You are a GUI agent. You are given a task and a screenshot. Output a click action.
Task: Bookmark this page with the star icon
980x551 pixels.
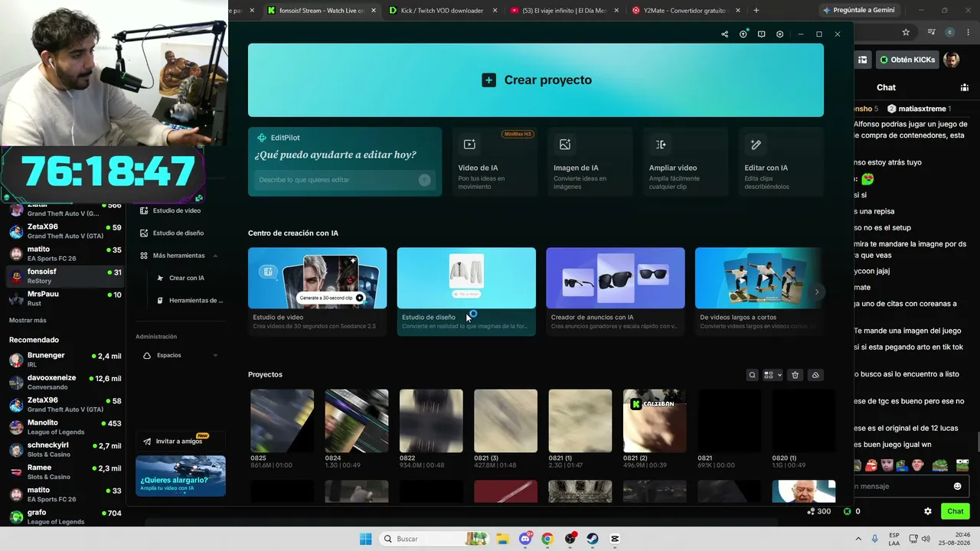[906, 32]
